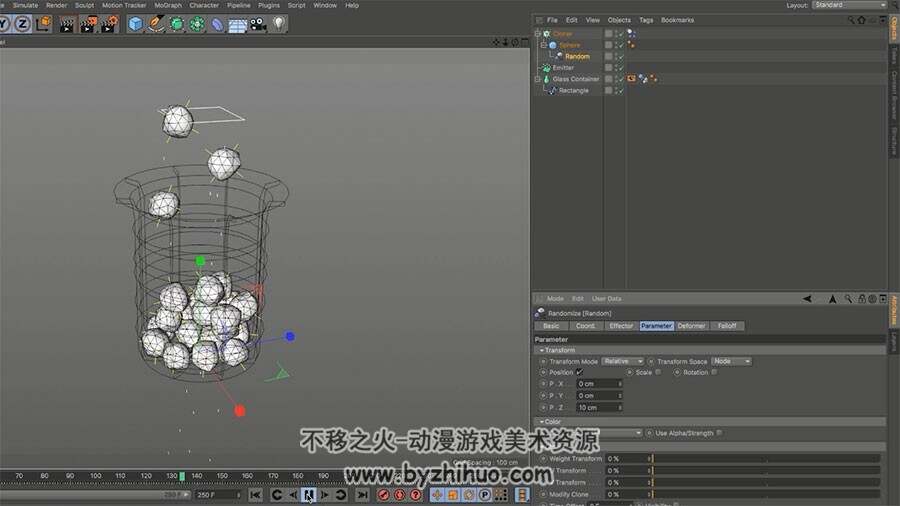Enable the Rotation checkbox
The height and width of the screenshot is (506, 900).
click(x=714, y=372)
